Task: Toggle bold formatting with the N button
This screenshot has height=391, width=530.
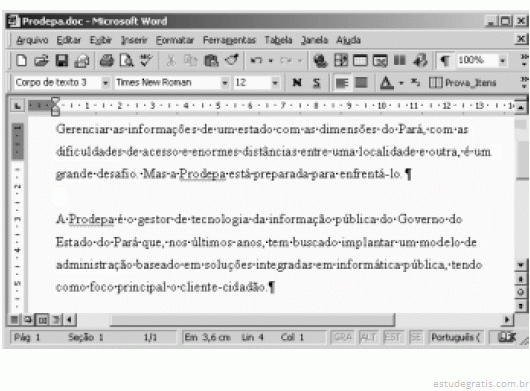Action: [297, 82]
